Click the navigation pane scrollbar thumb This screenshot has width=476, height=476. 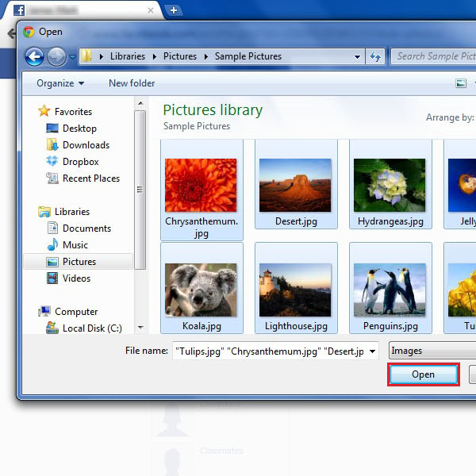click(140, 190)
